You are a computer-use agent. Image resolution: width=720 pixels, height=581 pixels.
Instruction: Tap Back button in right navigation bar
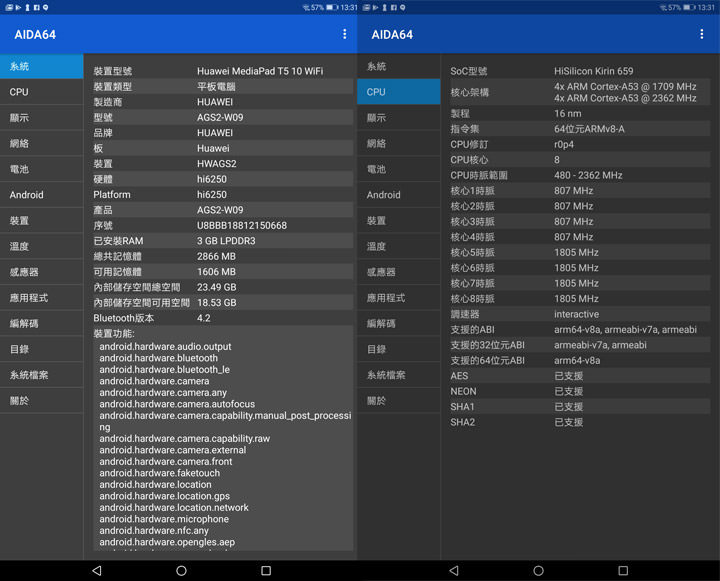(454, 570)
